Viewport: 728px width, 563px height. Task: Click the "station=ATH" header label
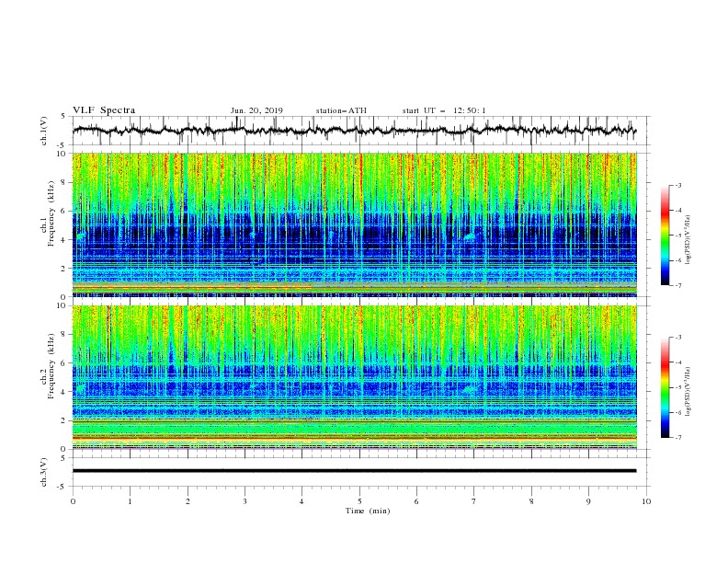click(x=341, y=110)
